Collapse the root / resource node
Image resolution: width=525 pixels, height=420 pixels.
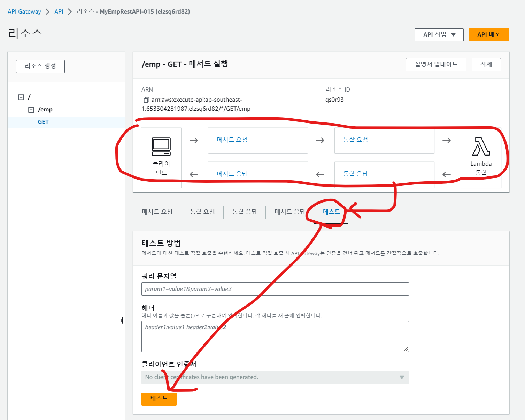coord(21,97)
